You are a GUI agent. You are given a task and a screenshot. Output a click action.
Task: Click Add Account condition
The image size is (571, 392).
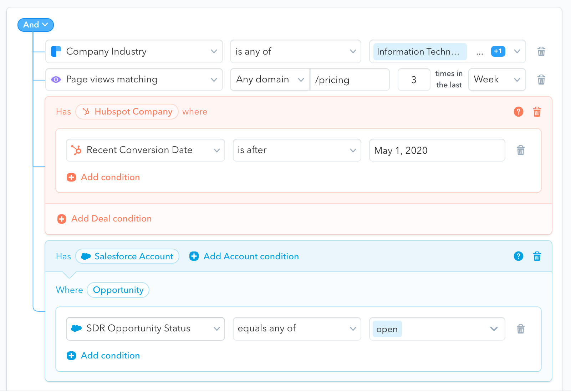(x=244, y=256)
